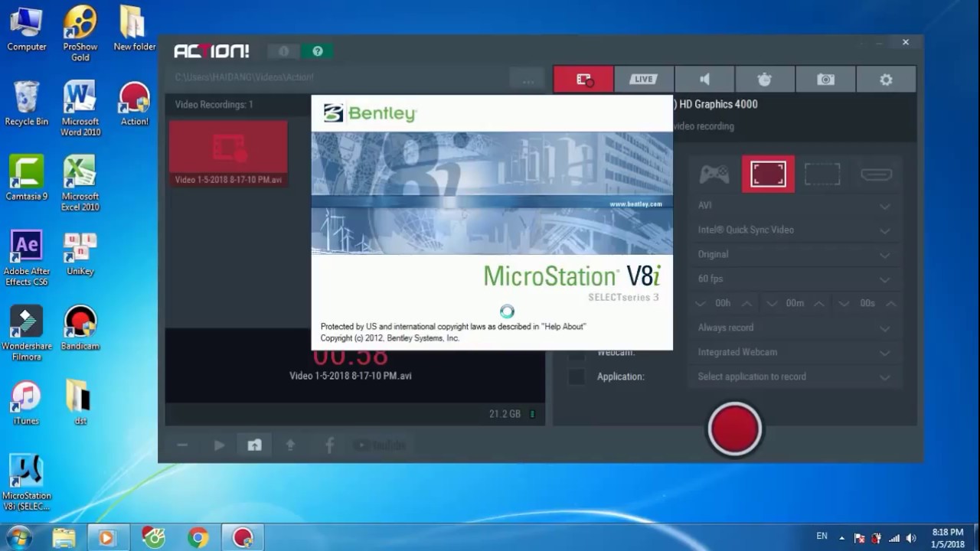Open the Video recording tab in Action!
This screenshot has height=551, width=980.
(x=583, y=79)
